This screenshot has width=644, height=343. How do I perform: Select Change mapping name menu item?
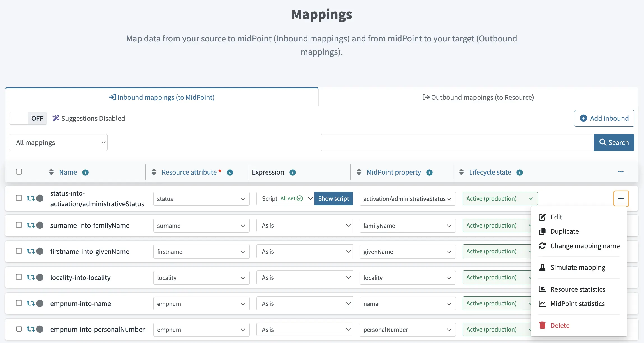pyautogui.click(x=579, y=246)
